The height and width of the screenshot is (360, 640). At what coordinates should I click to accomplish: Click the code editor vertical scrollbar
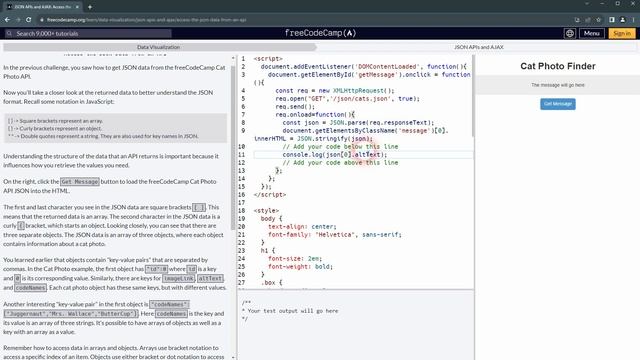click(x=472, y=96)
